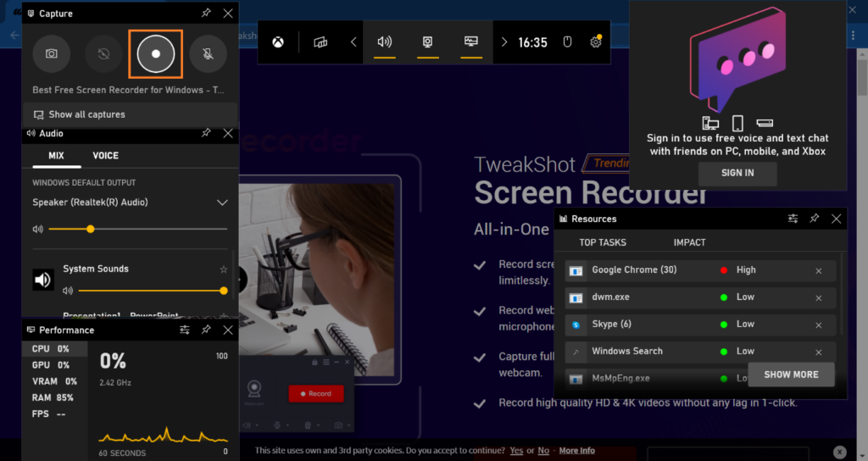
Task: Open Game Bar settings gear
Action: click(x=596, y=42)
